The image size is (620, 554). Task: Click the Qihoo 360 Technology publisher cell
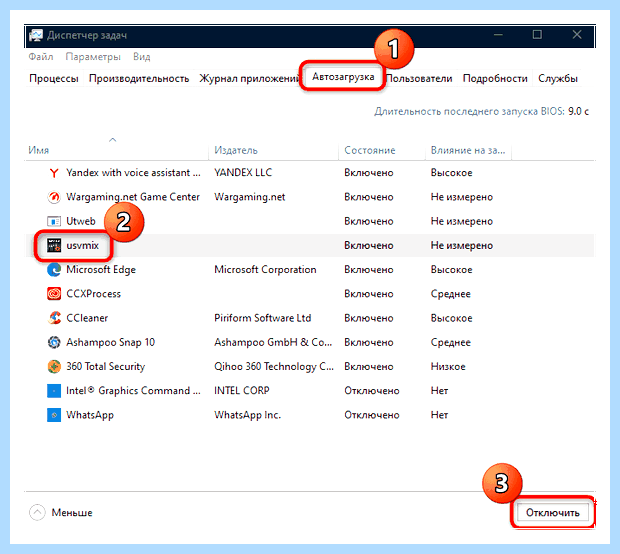click(274, 367)
